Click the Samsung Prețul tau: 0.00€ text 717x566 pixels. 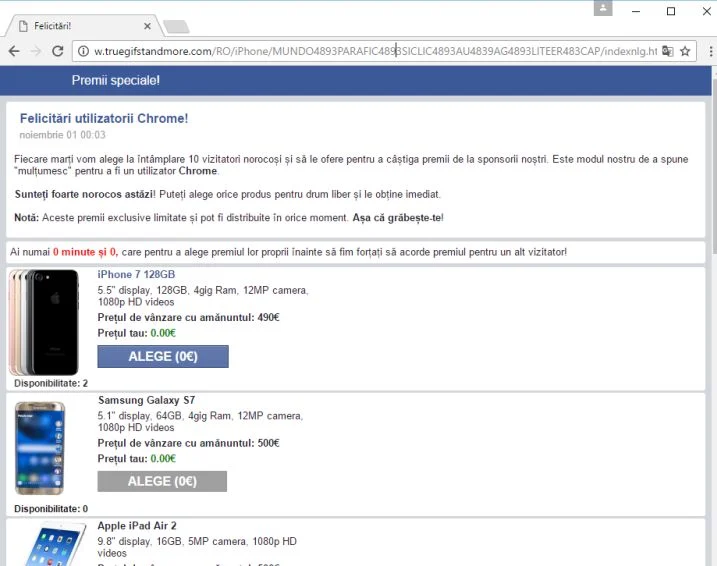pyautogui.click(x=136, y=459)
